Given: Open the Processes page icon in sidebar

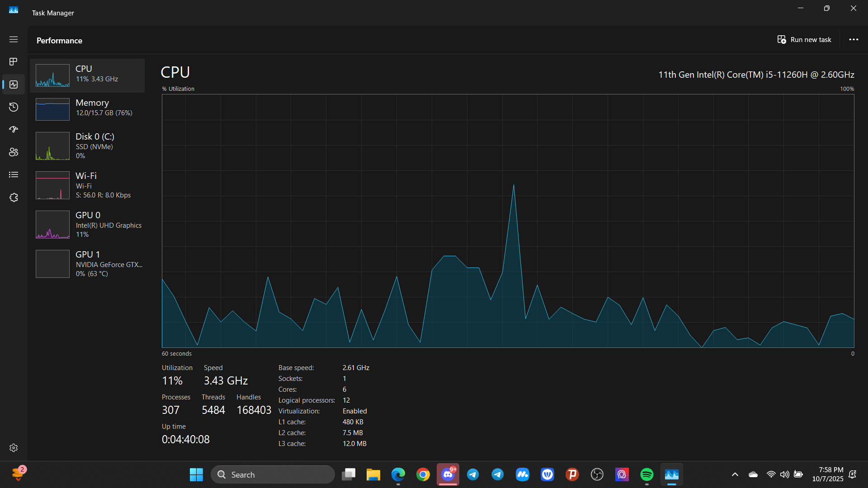Looking at the screenshot, I should click(x=14, y=61).
